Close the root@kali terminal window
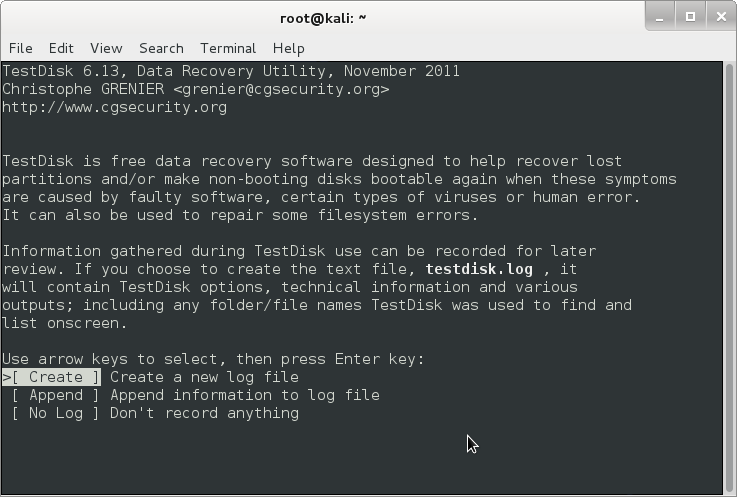 pyautogui.click(x=721, y=17)
